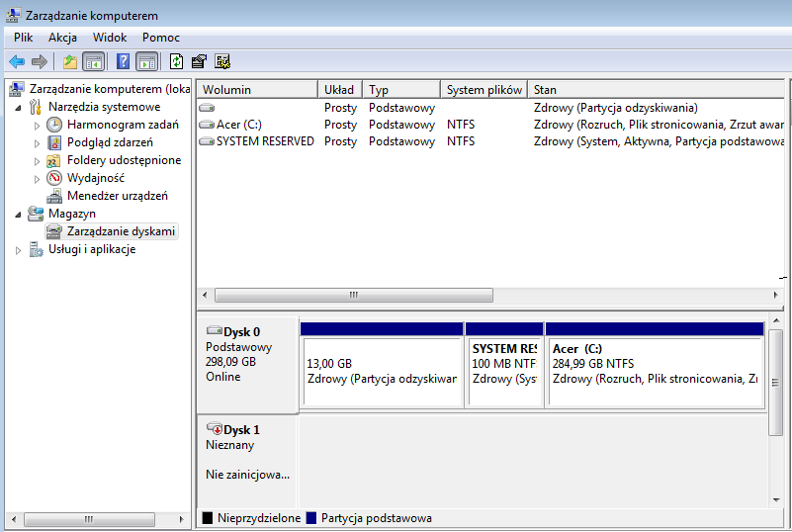Click the Harmonogram zadań clock icon

coord(54,125)
